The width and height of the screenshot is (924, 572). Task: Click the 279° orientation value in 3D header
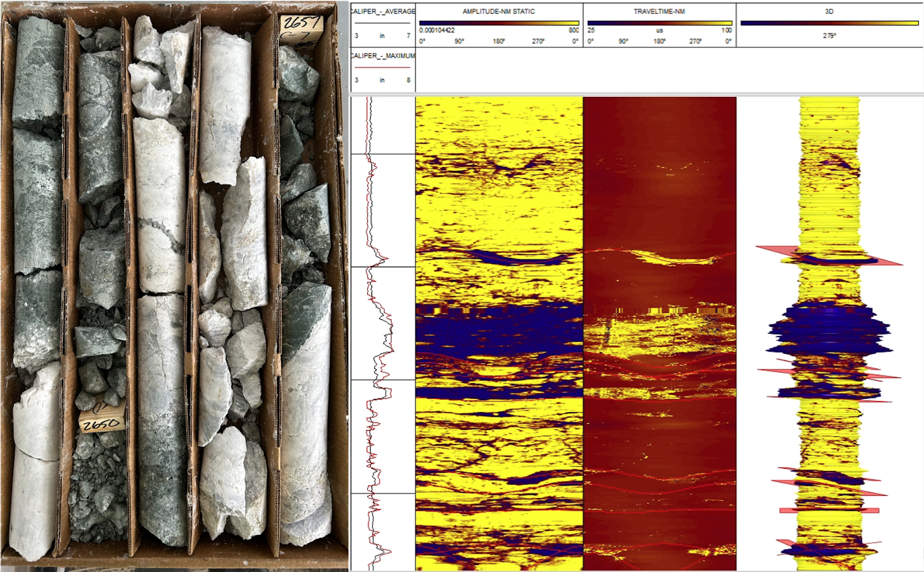829,36
